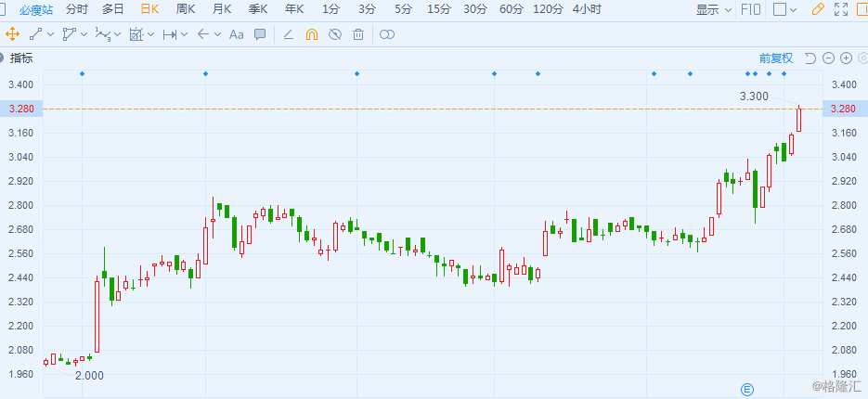Image resolution: width=868 pixels, height=399 pixels.
Task: Open the F10 company info button
Action: [752, 9]
